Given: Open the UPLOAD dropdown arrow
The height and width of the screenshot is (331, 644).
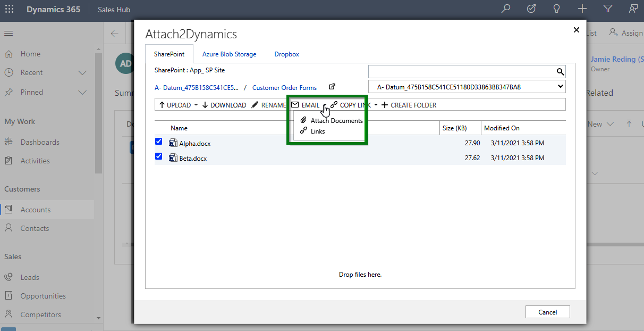Looking at the screenshot, I should pos(196,105).
